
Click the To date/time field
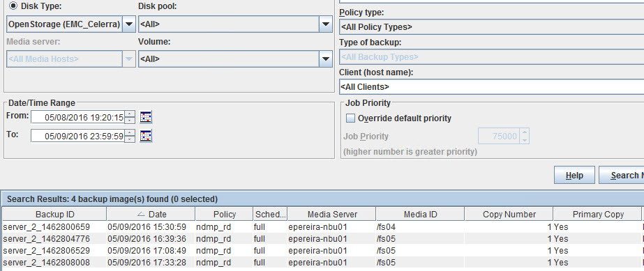(x=77, y=136)
